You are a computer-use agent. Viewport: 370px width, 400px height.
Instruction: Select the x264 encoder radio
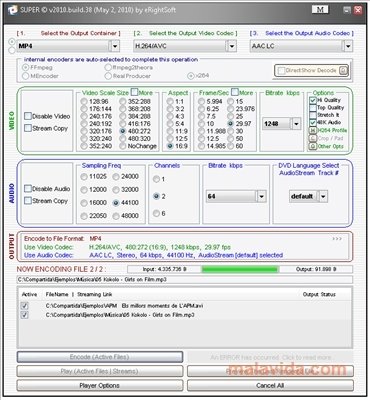pos(190,76)
